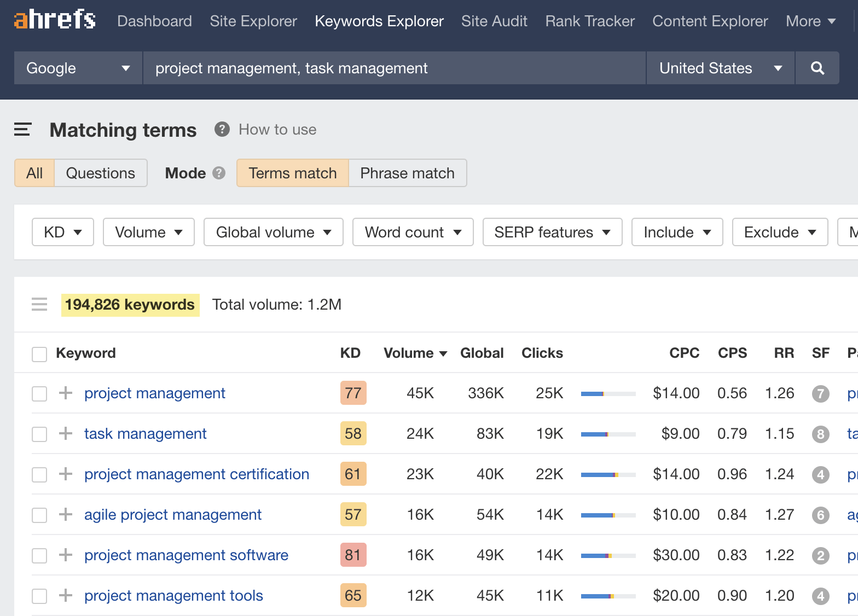Click the SERP features badge for task management
858x616 pixels.
pos(820,434)
